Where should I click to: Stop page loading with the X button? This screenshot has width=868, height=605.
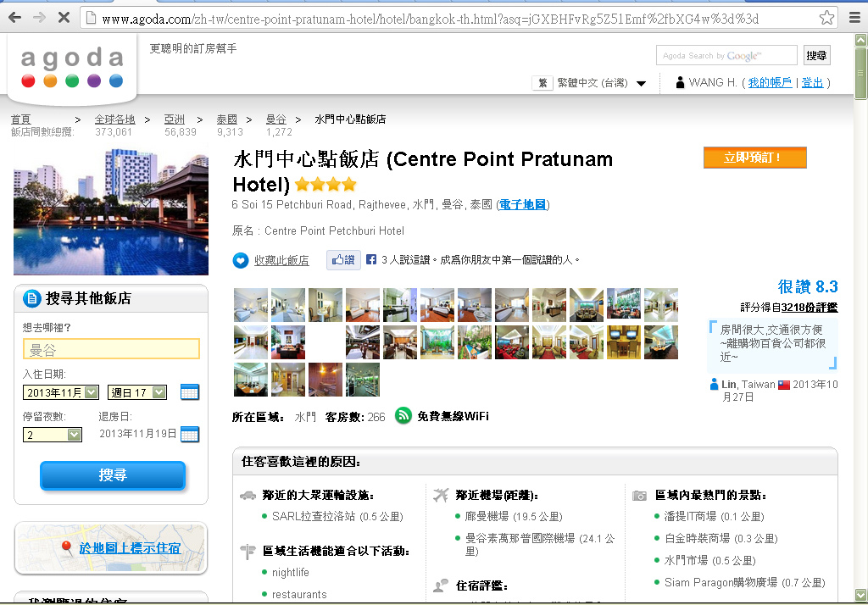click(64, 18)
